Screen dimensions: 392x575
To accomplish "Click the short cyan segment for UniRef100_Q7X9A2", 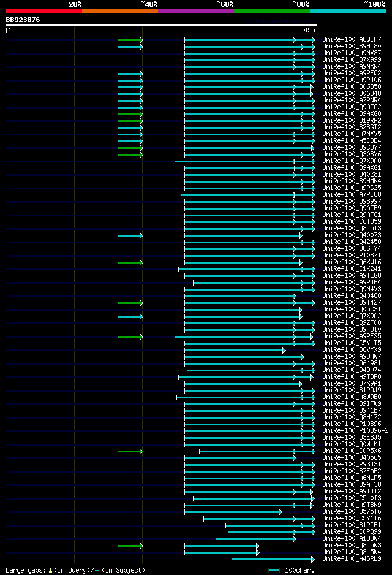I will [130, 316].
